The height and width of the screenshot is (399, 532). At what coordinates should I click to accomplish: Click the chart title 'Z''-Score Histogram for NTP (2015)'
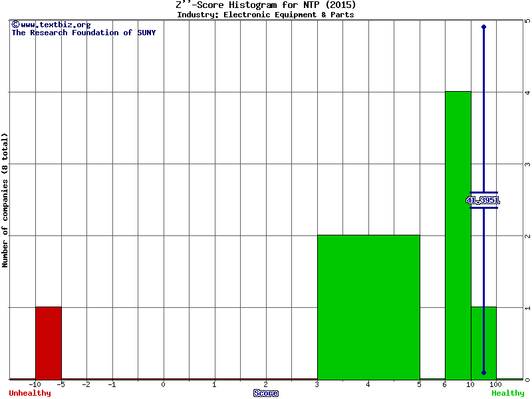pyautogui.click(x=265, y=5)
